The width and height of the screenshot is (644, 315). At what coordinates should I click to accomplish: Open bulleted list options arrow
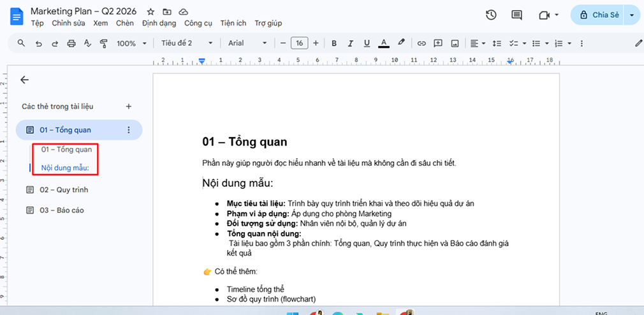click(x=547, y=43)
